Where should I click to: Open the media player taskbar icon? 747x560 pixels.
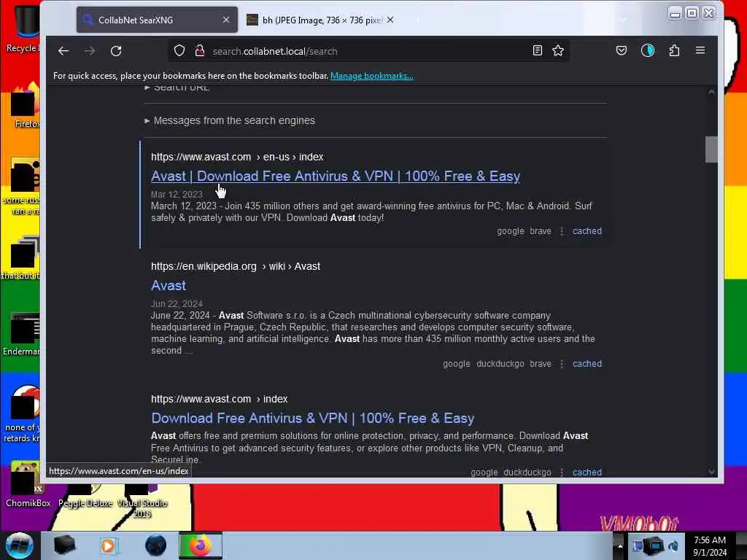(x=109, y=545)
